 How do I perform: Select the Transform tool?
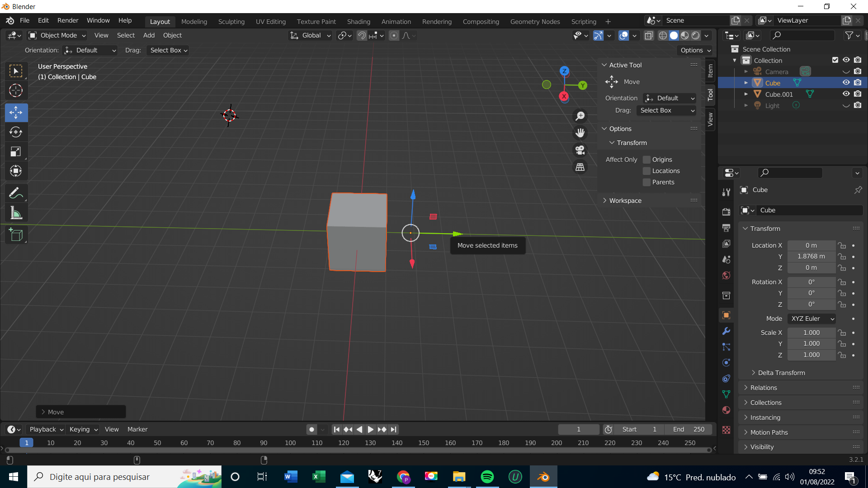16,171
